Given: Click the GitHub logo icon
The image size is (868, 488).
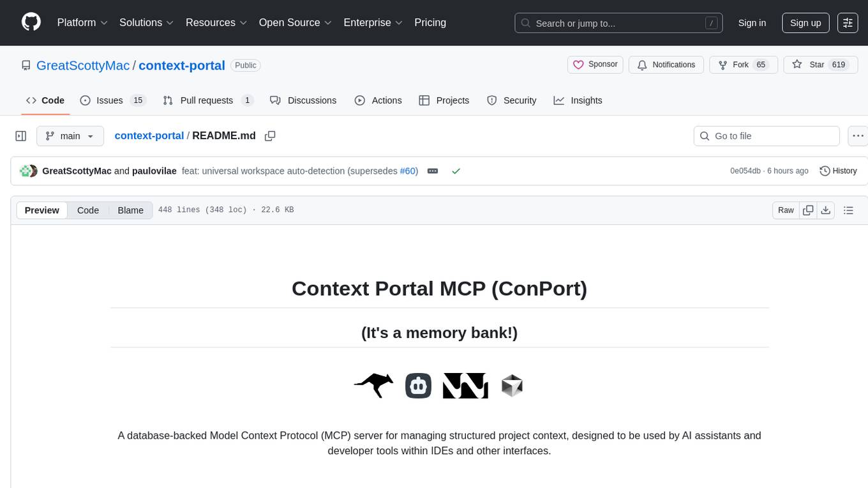Looking at the screenshot, I should [31, 22].
